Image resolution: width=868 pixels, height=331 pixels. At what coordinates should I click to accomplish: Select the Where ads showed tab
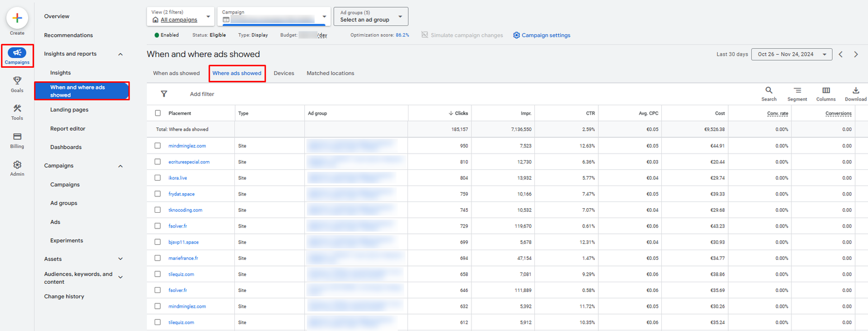tap(237, 73)
